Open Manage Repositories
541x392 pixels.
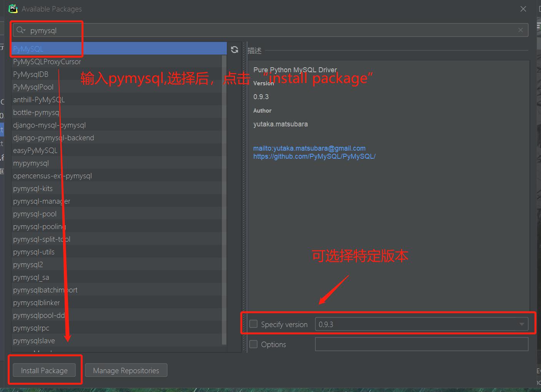pos(126,370)
